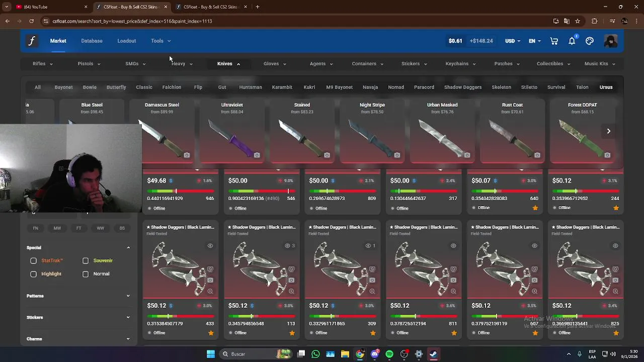Expand the Gloves category dropdown

[275, 64]
